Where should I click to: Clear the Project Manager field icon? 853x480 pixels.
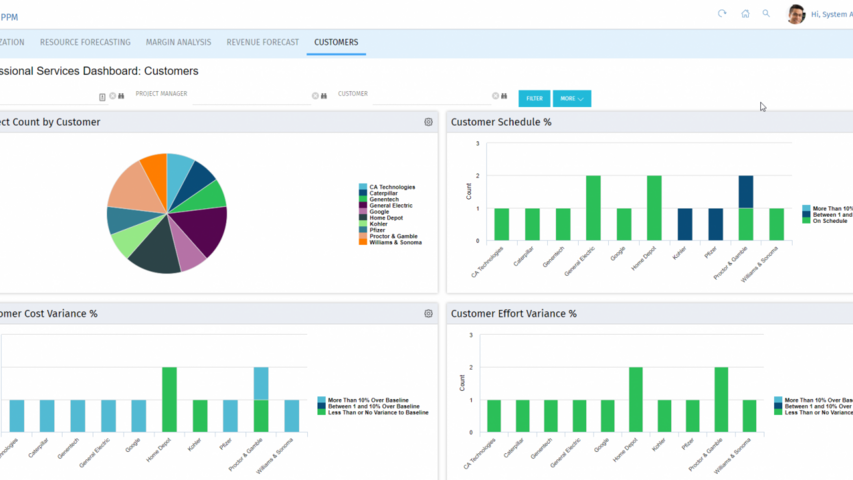point(315,97)
